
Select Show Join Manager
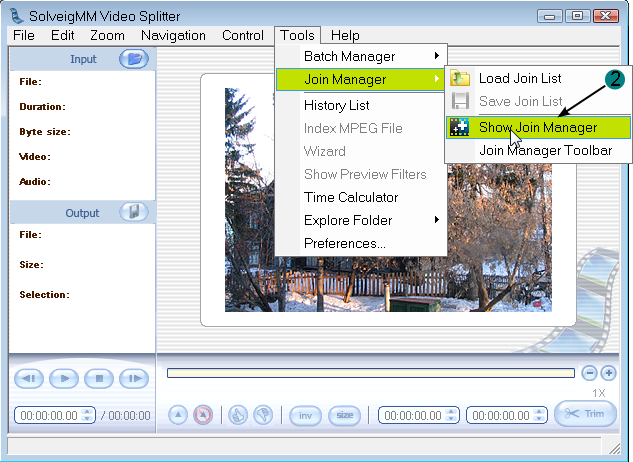[x=538, y=128]
